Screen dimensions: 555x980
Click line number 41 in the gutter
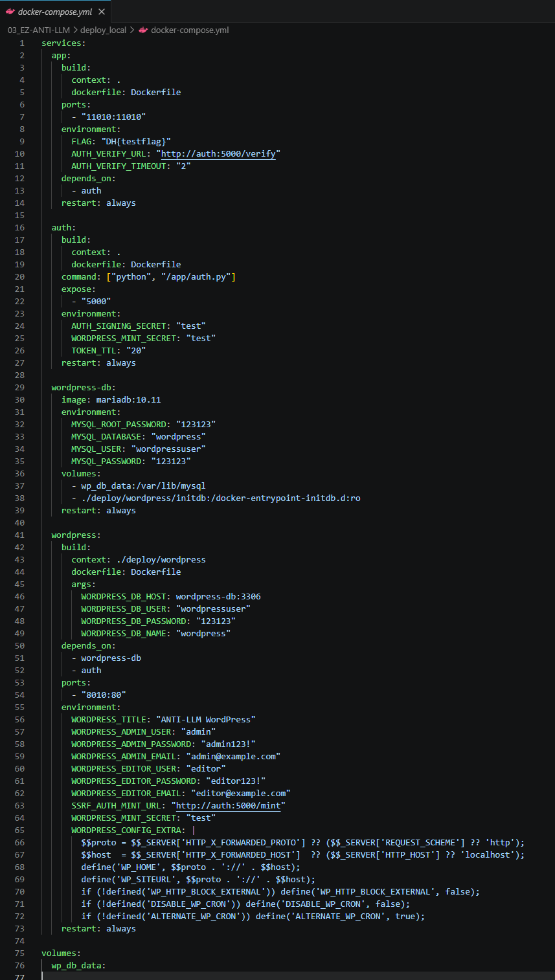coord(19,535)
